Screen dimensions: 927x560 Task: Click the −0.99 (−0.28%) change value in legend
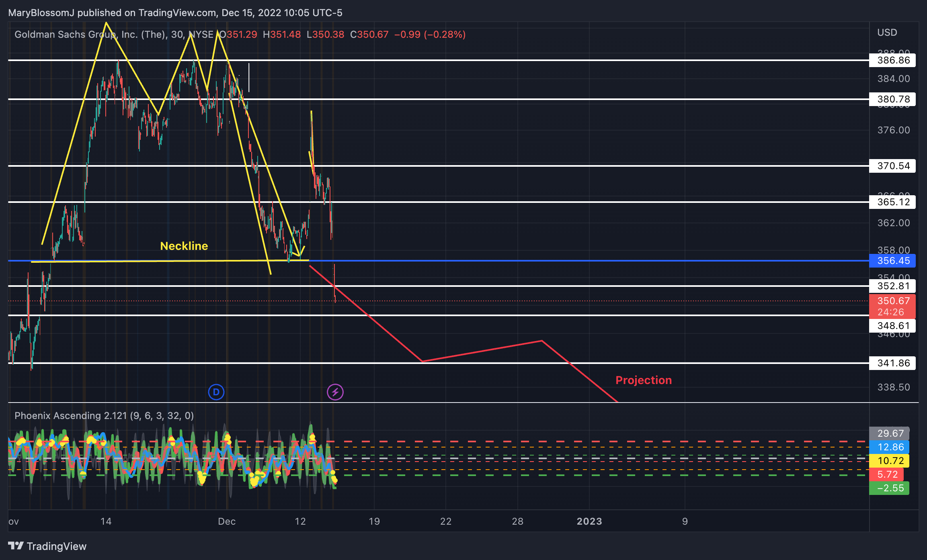point(430,35)
